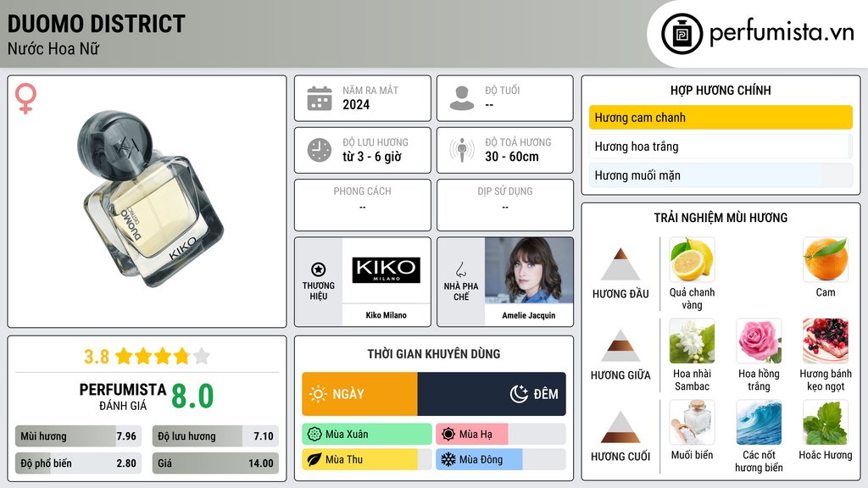
Task: Click the sillage value 30 - 60cm
Action: [x=512, y=157]
